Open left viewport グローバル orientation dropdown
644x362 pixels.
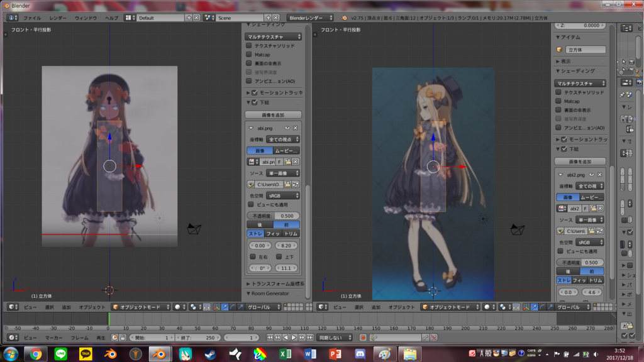pyautogui.click(x=263, y=307)
